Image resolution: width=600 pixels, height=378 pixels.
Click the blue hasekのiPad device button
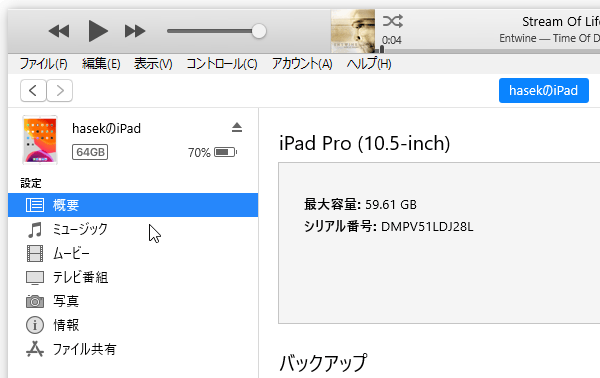click(543, 91)
